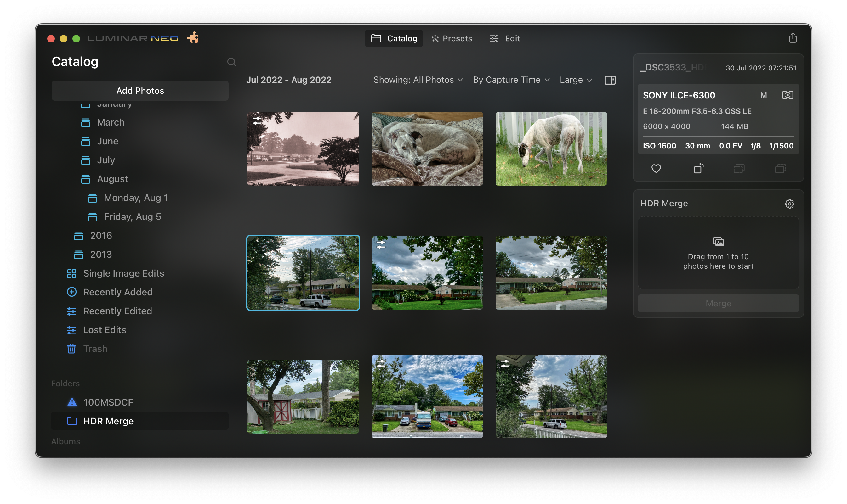Click the share export icon
Screen dimensions: 847x504
[792, 38]
